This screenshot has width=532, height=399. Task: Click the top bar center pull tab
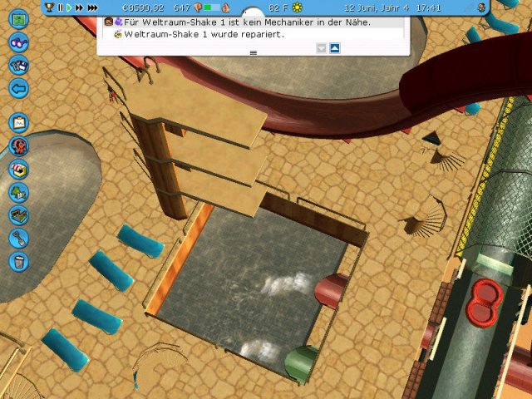(253, 12)
